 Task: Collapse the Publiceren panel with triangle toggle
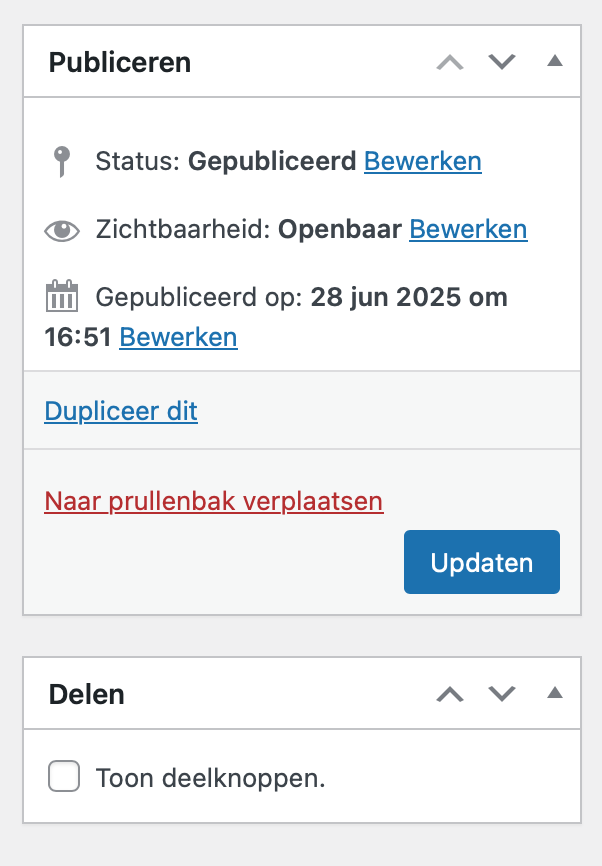click(555, 61)
